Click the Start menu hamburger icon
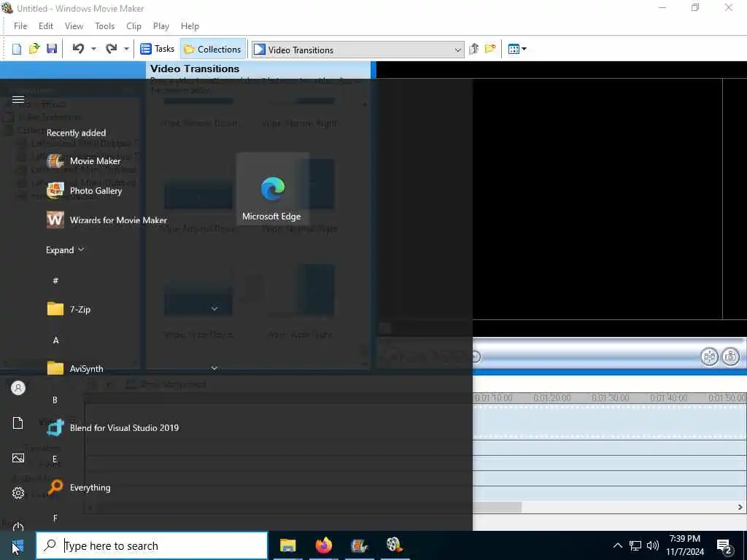This screenshot has width=747, height=560. 18,99
